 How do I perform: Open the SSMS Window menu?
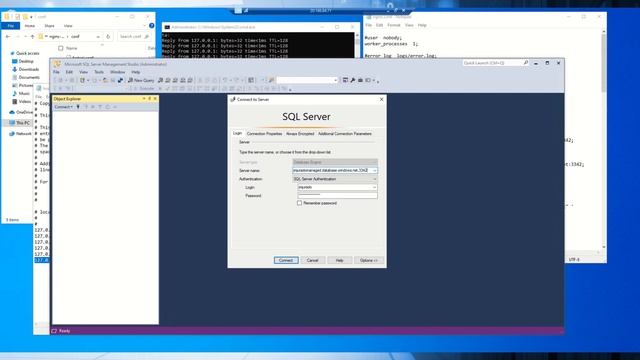click(118, 72)
